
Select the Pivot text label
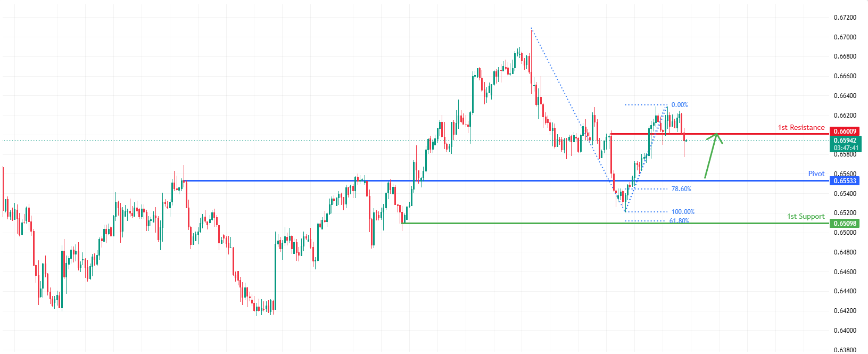[816, 174]
